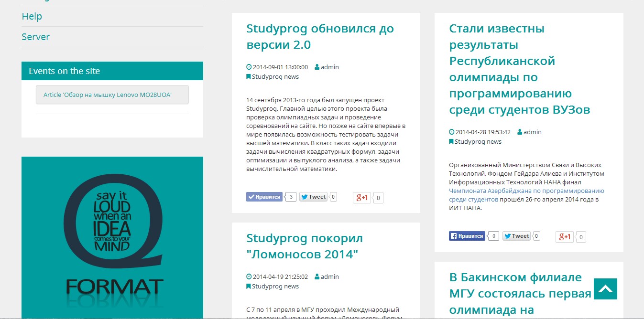Click user icon in olympiad results post
The width and height of the screenshot is (644, 319).
(x=520, y=132)
